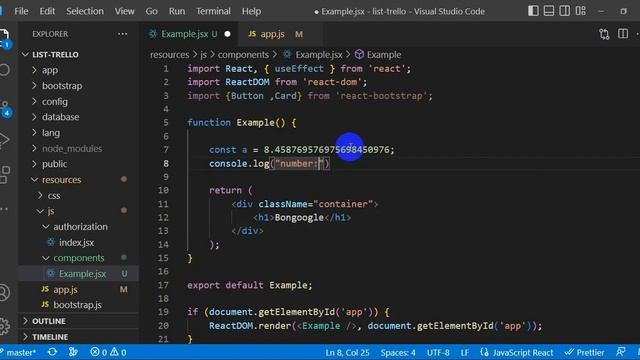Expand the OUTLINE section

point(49,321)
